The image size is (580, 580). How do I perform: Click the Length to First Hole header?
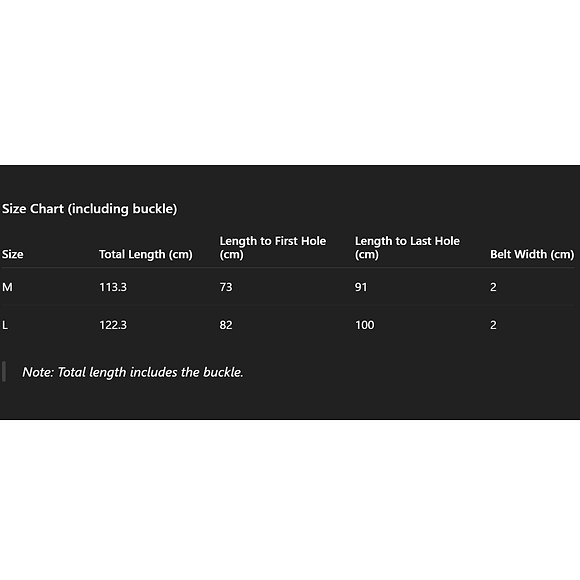click(273, 248)
